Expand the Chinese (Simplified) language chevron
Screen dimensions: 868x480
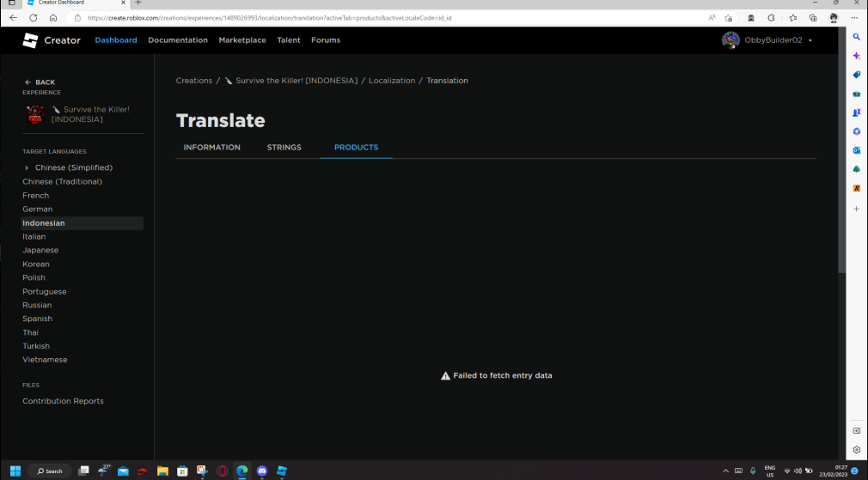27,167
